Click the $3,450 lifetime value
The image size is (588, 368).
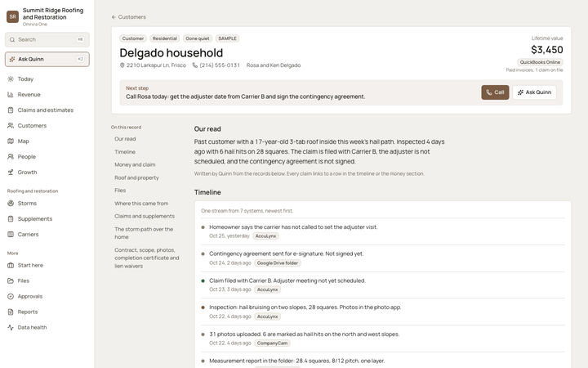tap(546, 50)
